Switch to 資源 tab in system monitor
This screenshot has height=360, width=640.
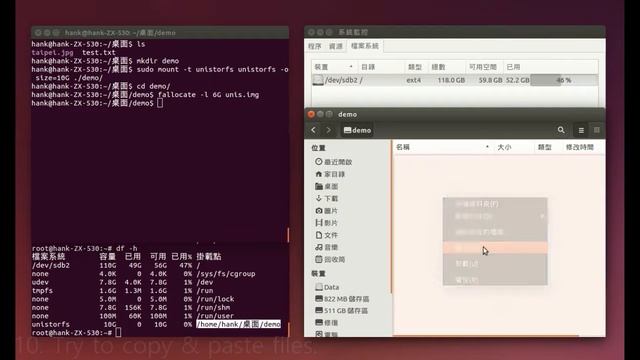(336, 46)
